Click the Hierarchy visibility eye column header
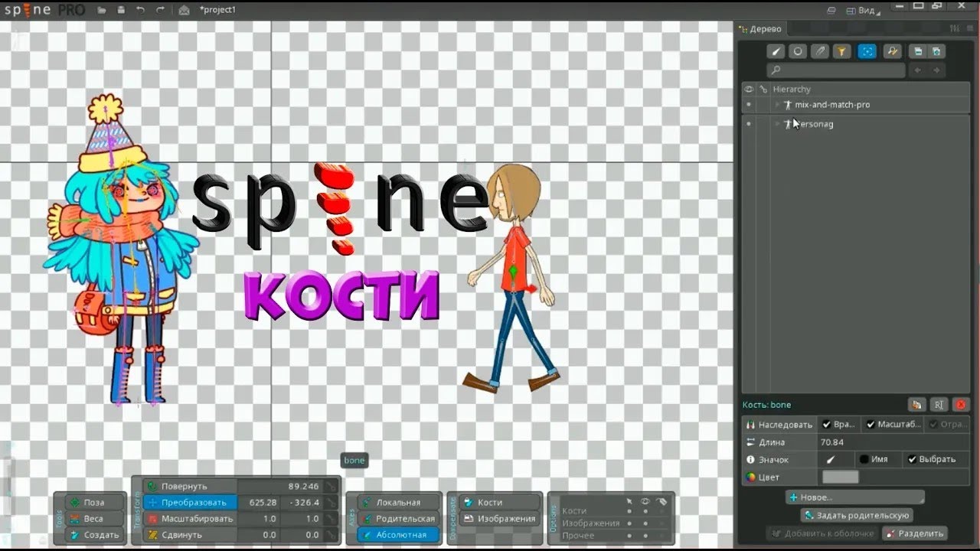The height and width of the screenshot is (551, 980). [749, 90]
